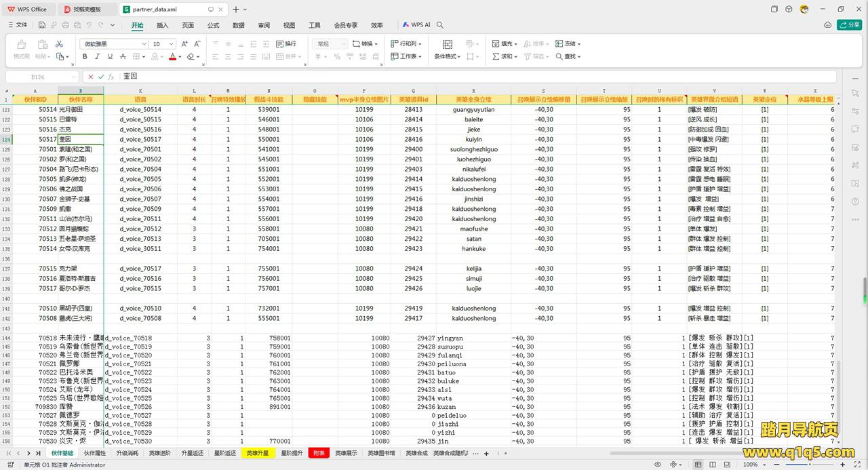Click the increase font size icon
868x470 pixels.
coord(185,44)
